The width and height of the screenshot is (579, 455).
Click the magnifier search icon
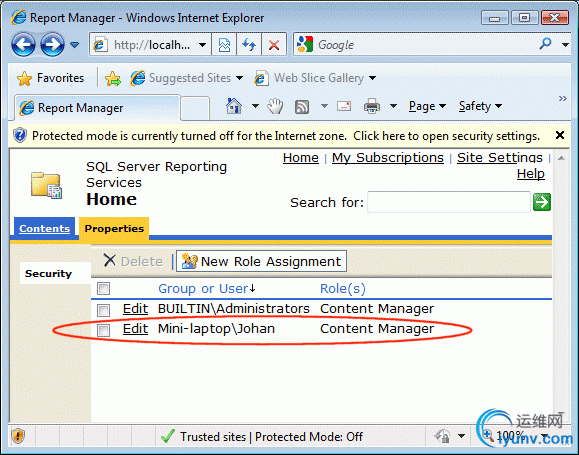point(545,44)
